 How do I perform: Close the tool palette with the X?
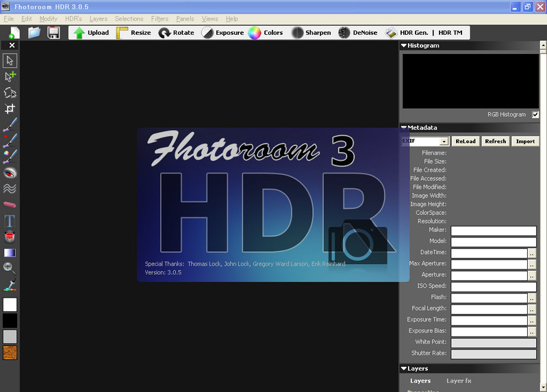[12, 45]
